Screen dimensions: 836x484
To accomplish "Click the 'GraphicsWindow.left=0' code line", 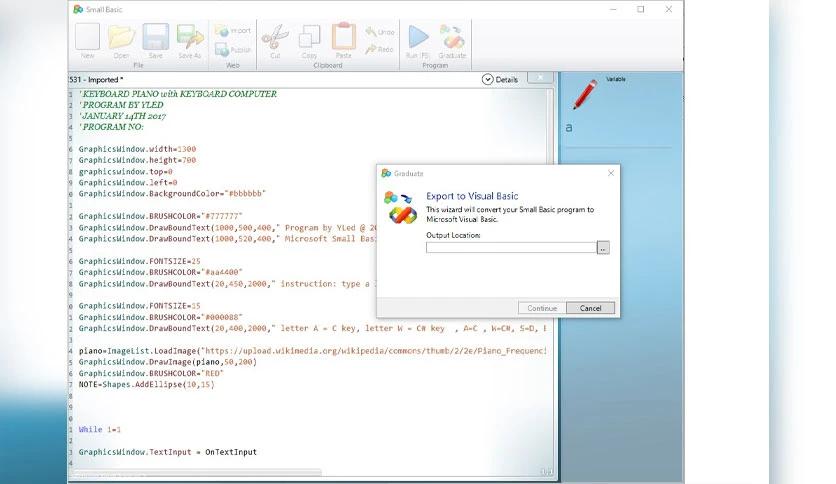I will pyautogui.click(x=128, y=182).
